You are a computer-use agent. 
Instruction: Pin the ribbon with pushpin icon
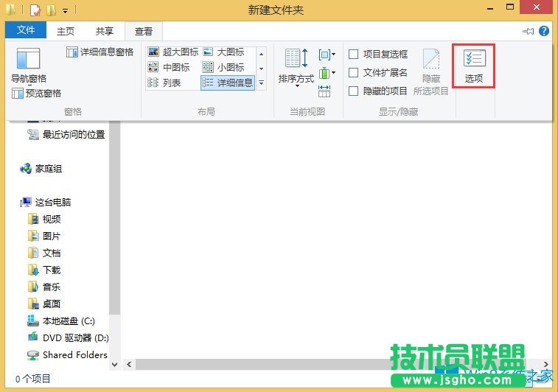tap(528, 31)
